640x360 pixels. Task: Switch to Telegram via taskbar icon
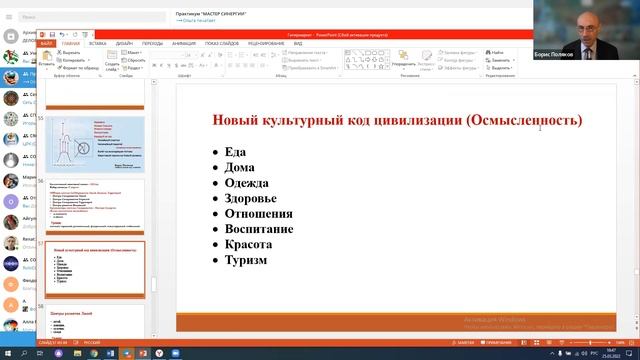(127, 353)
